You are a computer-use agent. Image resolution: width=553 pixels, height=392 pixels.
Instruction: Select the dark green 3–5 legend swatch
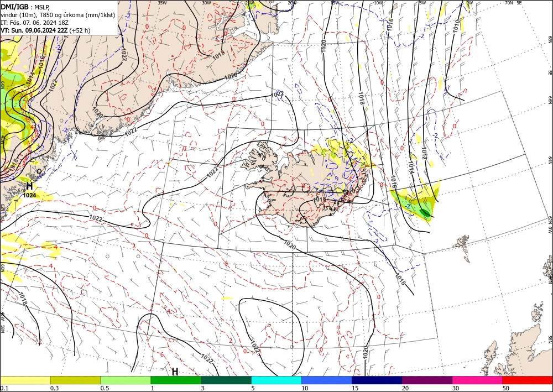pyautogui.click(x=226, y=380)
